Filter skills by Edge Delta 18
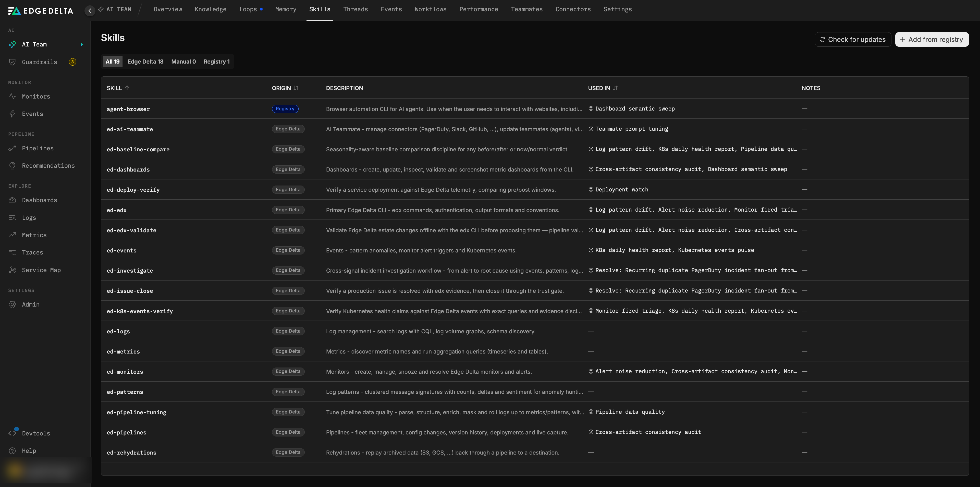 [x=145, y=62]
